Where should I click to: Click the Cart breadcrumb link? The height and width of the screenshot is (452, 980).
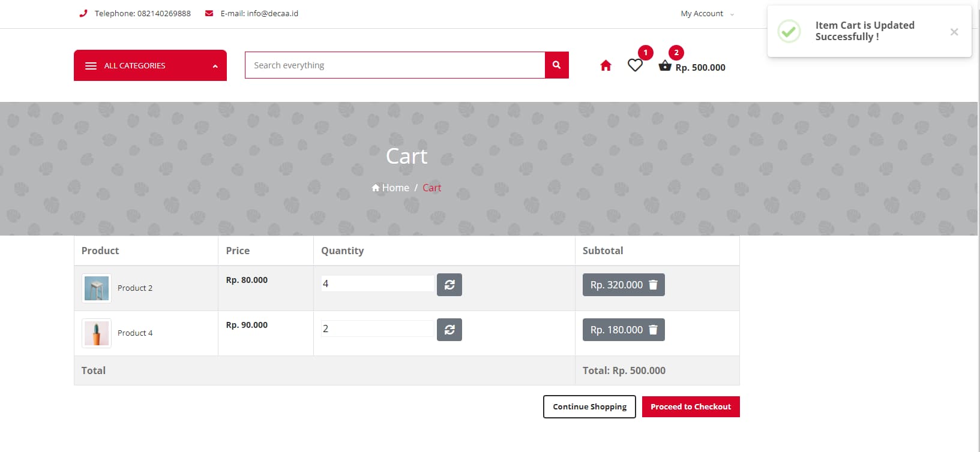pyautogui.click(x=431, y=188)
